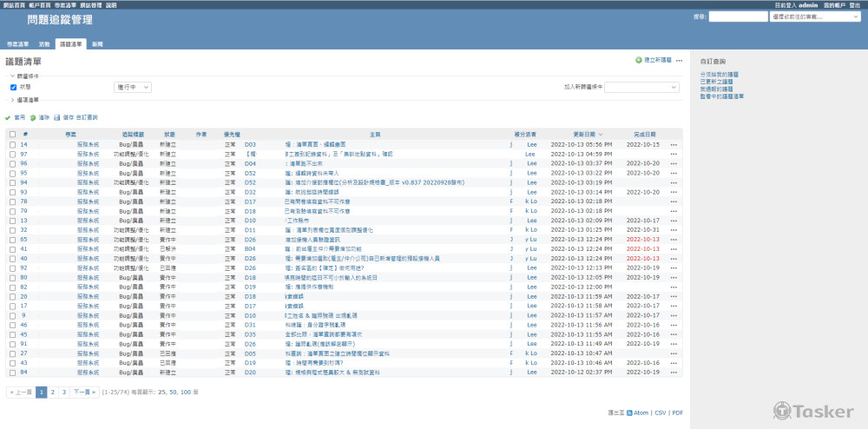Viewport: 868px width, 429px height.
Task: Click the green plus new issue icon
Action: [639, 60]
